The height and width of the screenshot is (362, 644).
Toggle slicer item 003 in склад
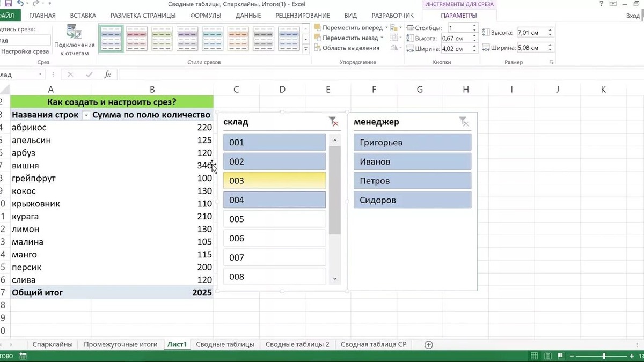click(274, 181)
